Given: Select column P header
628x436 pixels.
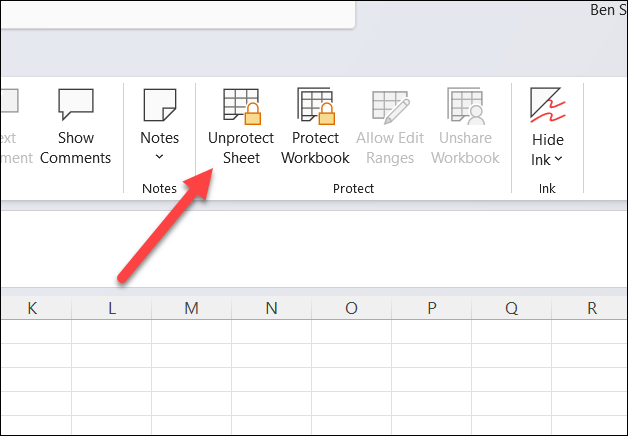Looking at the screenshot, I should pos(431,309).
